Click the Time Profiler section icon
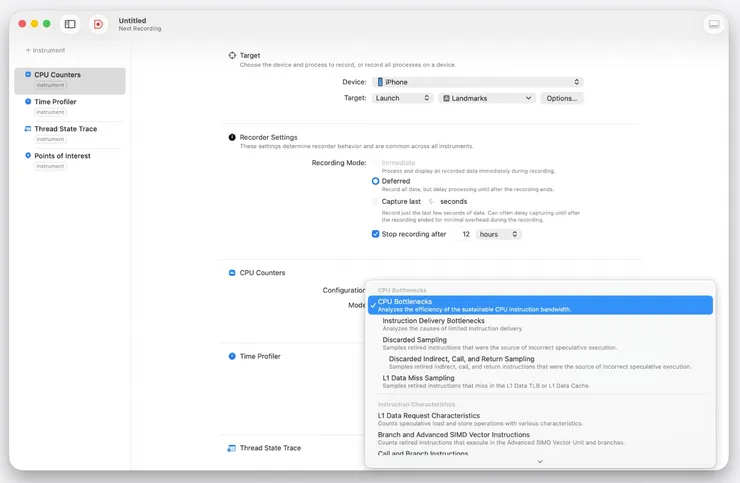The width and height of the screenshot is (740, 483). tap(232, 356)
